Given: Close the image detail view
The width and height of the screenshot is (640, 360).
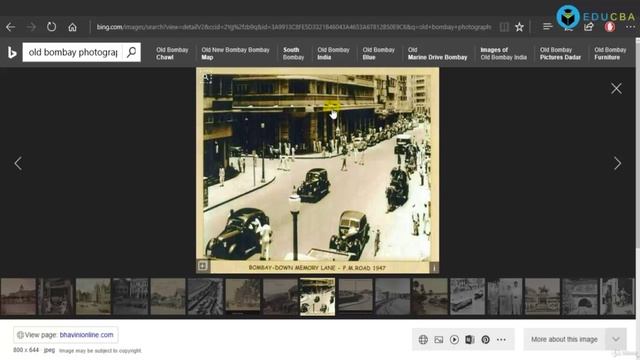Looking at the screenshot, I should coord(616,89).
